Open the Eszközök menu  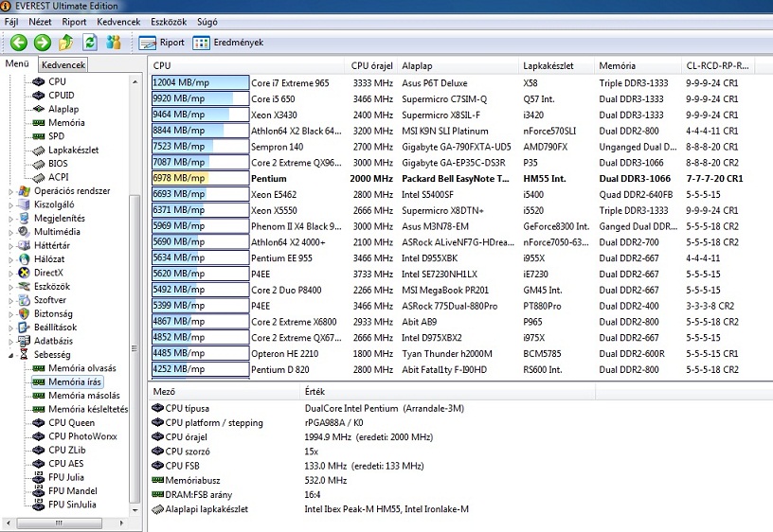(169, 22)
